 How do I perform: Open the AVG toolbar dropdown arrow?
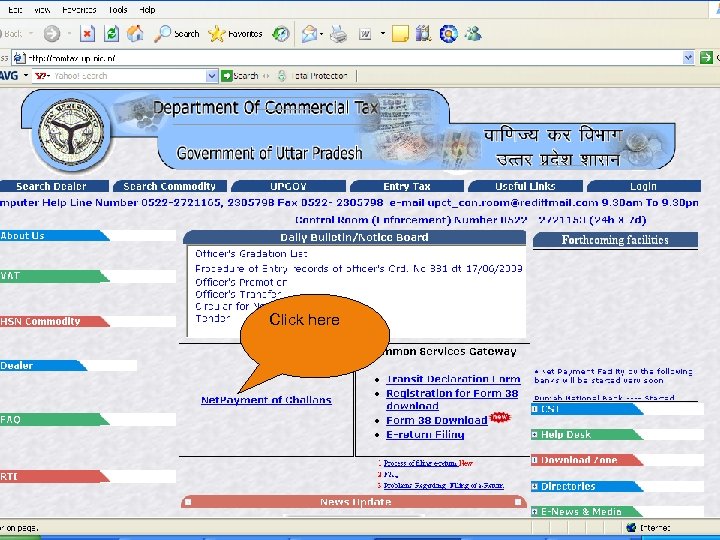tap(26, 75)
